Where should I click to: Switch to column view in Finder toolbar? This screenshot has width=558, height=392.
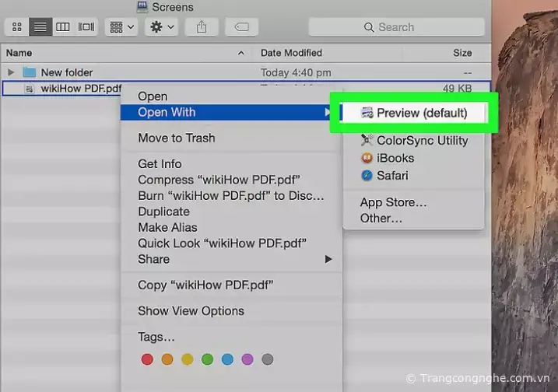point(63,26)
